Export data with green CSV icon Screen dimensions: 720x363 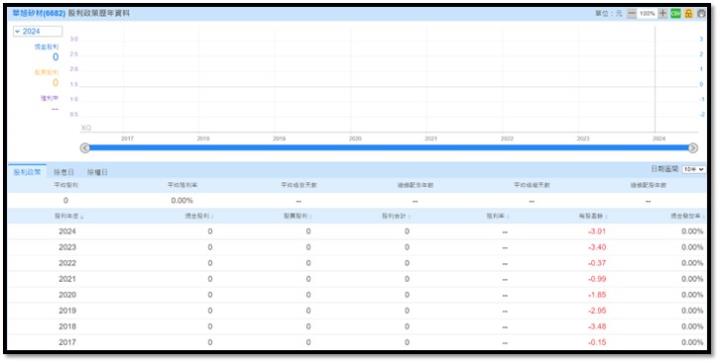pyautogui.click(x=675, y=13)
